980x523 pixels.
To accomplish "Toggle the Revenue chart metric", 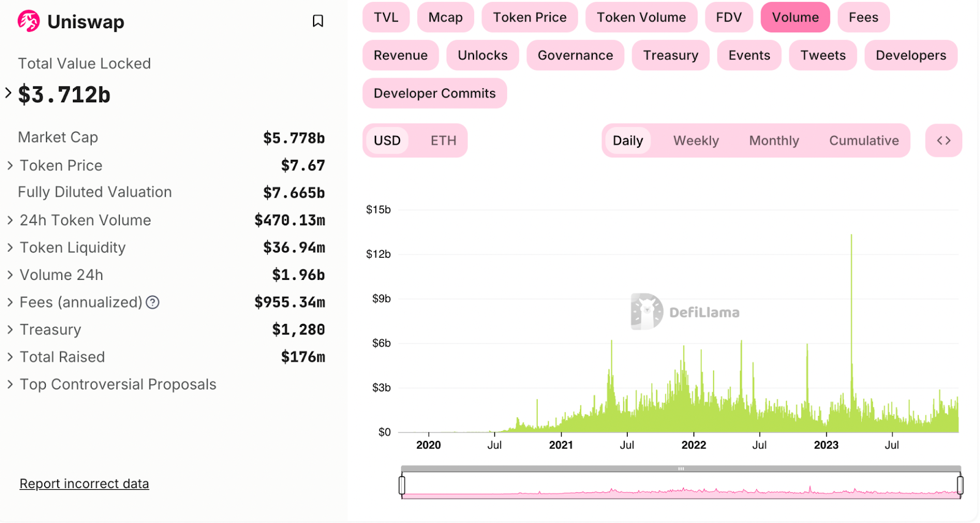I will [401, 55].
